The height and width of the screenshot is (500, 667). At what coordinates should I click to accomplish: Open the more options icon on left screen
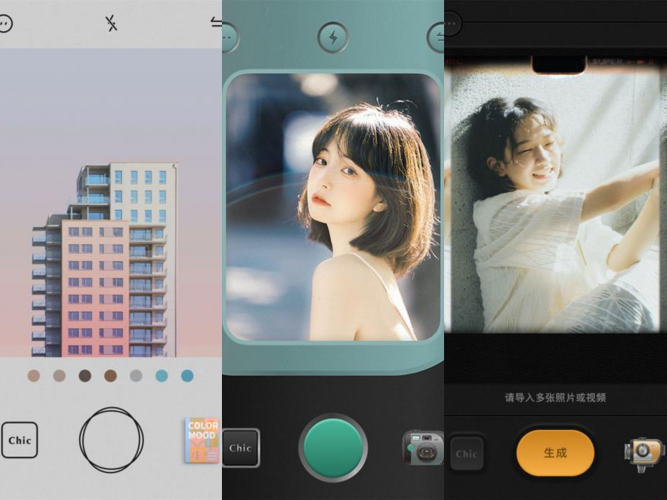pos(5,24)
